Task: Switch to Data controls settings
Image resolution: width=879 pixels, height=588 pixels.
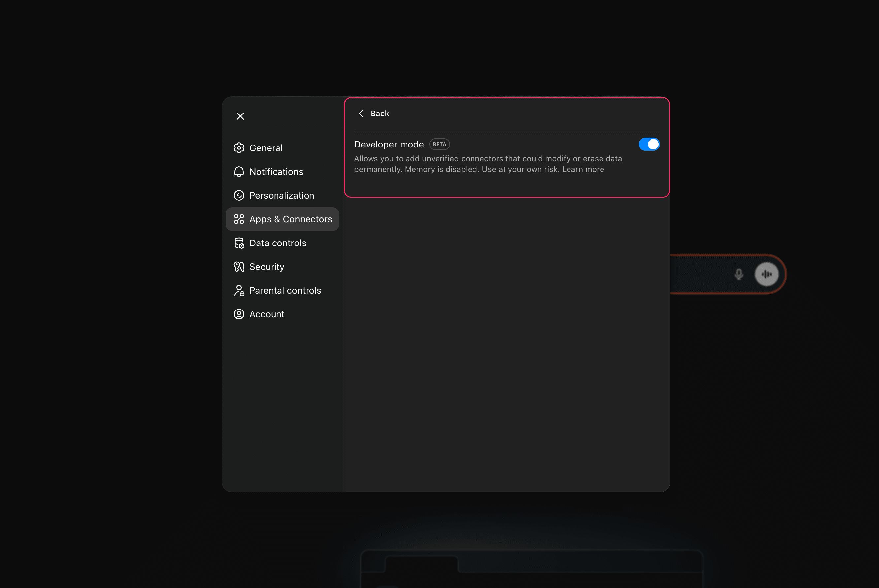Action: coord(277,243)
